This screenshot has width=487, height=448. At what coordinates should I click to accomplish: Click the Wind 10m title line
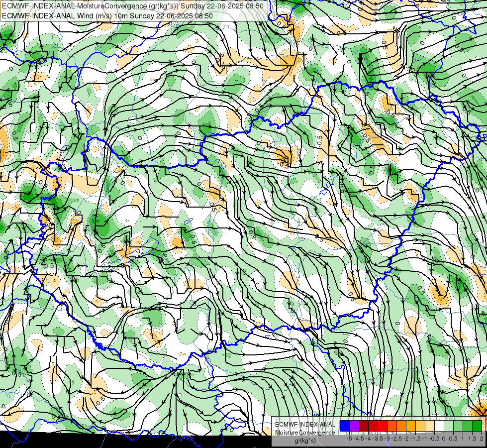[x=107, y=16]
